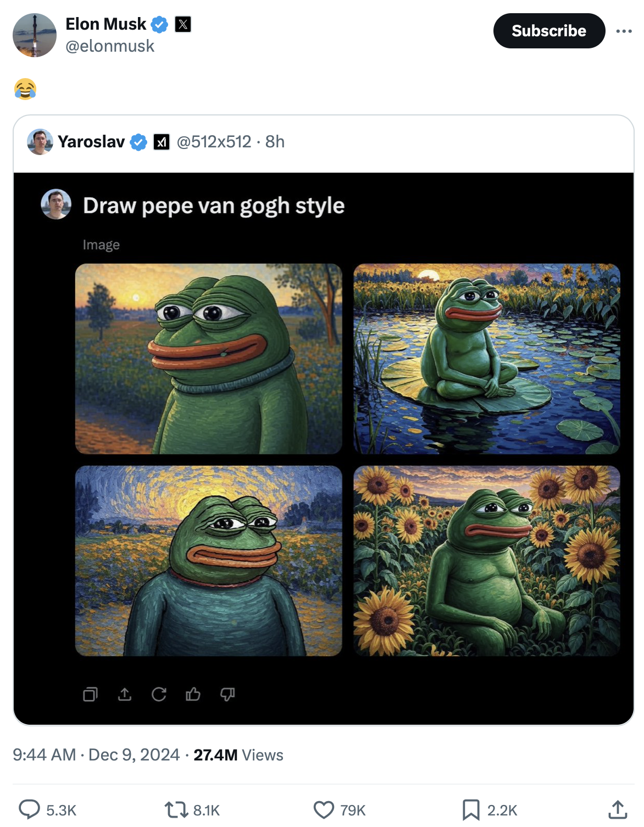The height and width of the screenshot is (827, 644).
Task: Open the three-dot more options menu
Action: 624,31
